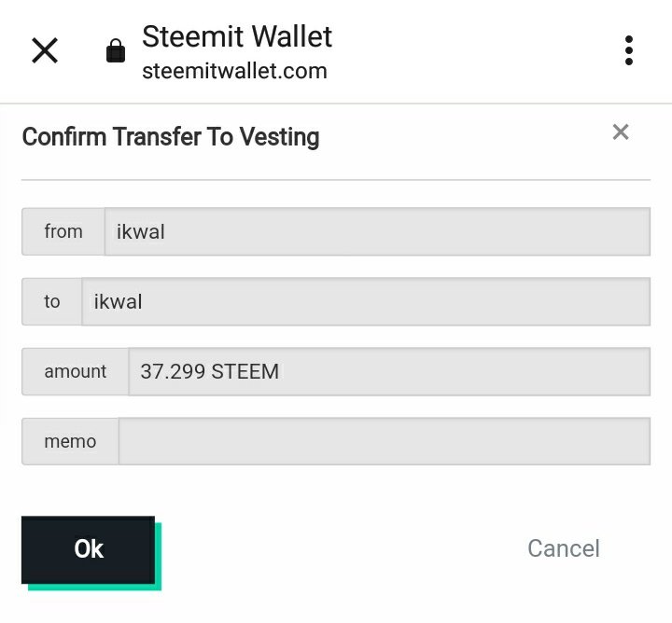Click the green shadow edge of Ok button

[x=158, y=560]
